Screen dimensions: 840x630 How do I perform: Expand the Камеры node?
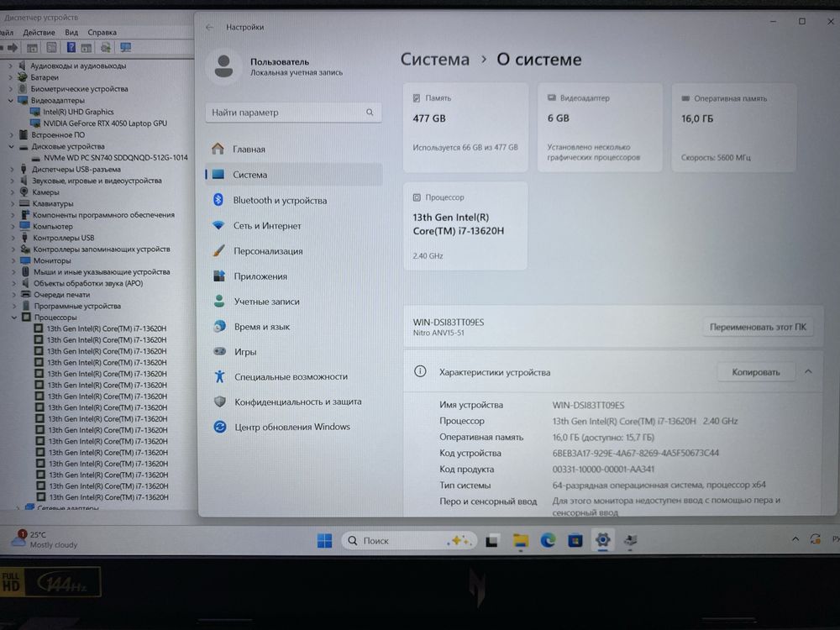(13, 192)
